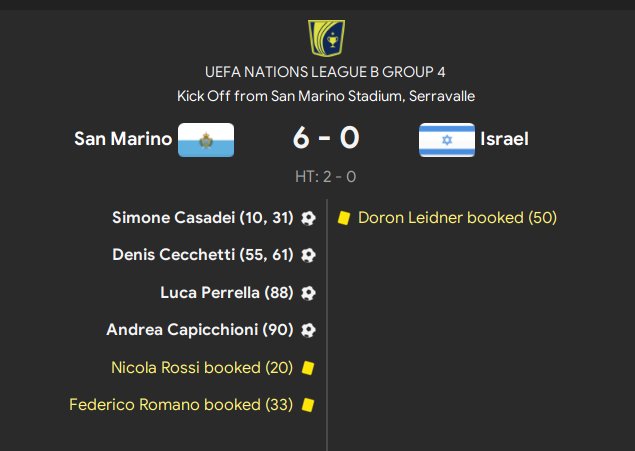
Task: Click the HT: 2 - 0 half-time score
Action: point(326,176)
